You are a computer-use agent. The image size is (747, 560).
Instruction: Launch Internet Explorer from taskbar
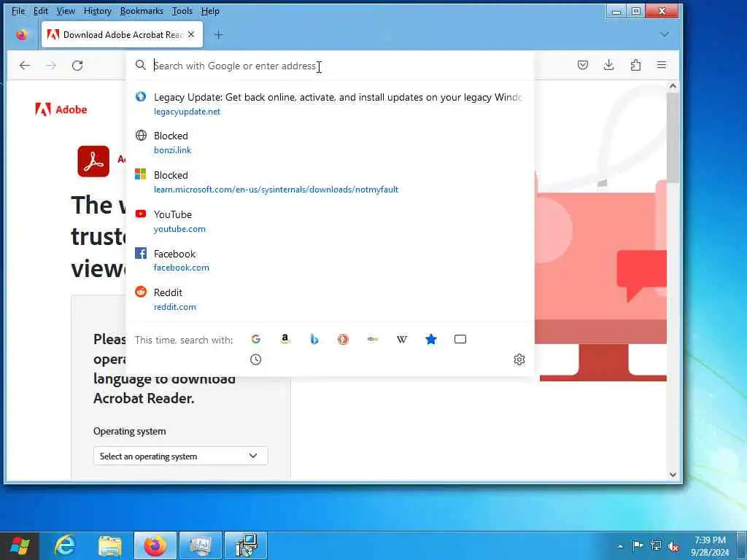click(x=65, y=545)
